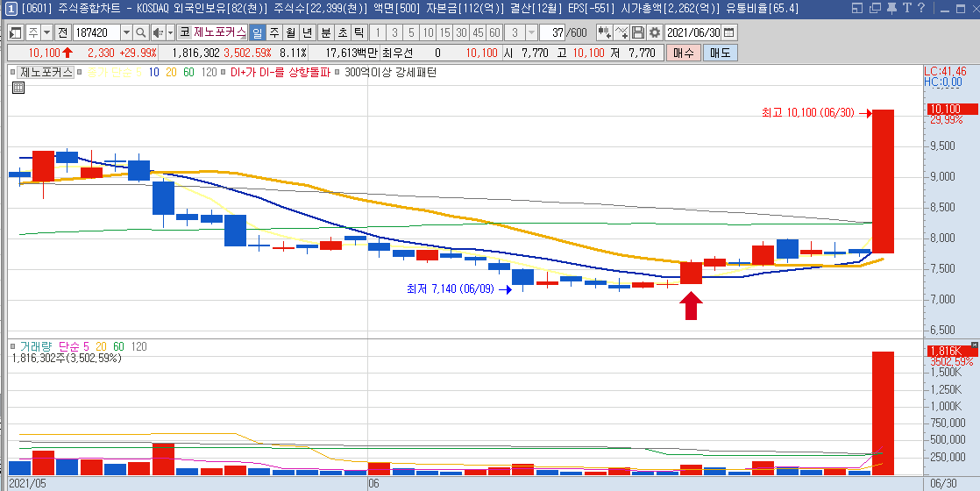Click the stock code input 187420

[97, 32]
